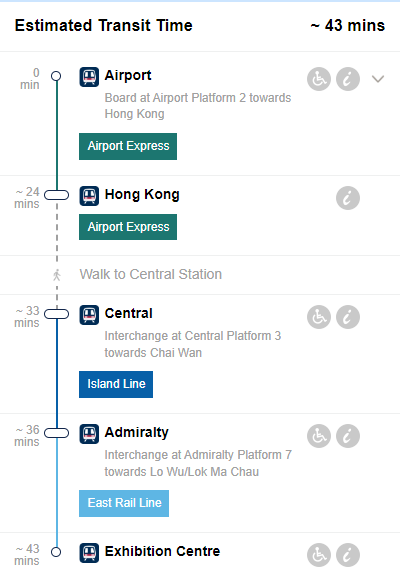Select the Island Line label
400x580 pixels.
[x=116, y=384]
